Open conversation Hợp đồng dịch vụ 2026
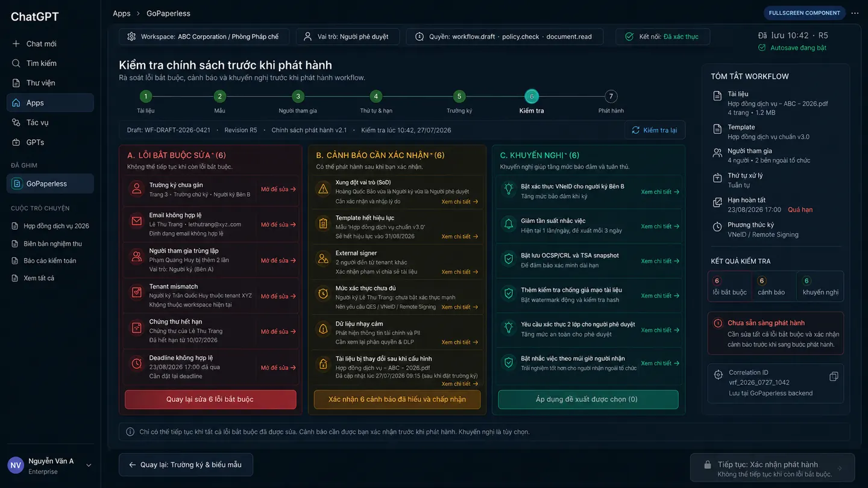 click(50, 226)
